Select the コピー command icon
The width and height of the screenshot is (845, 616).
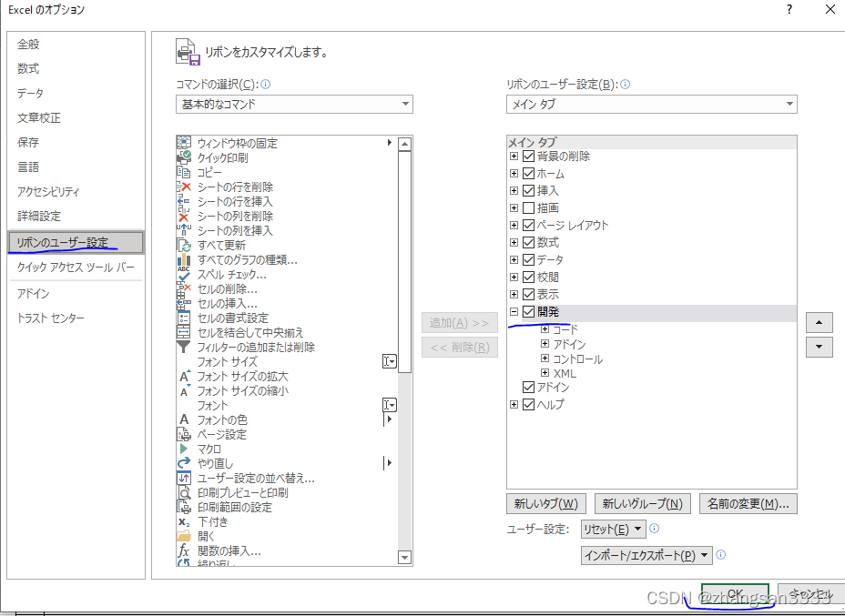click(x=184, y=172)
